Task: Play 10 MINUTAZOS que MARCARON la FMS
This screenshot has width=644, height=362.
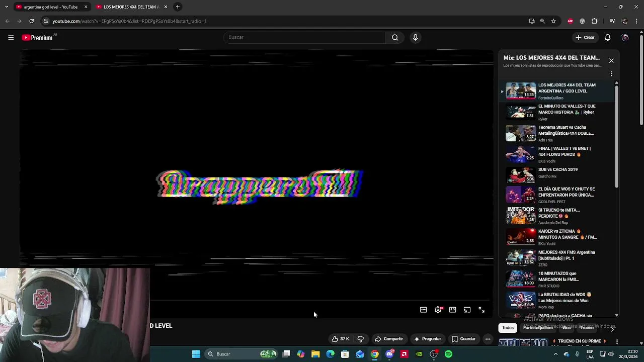Action: [x=557, y=279]
